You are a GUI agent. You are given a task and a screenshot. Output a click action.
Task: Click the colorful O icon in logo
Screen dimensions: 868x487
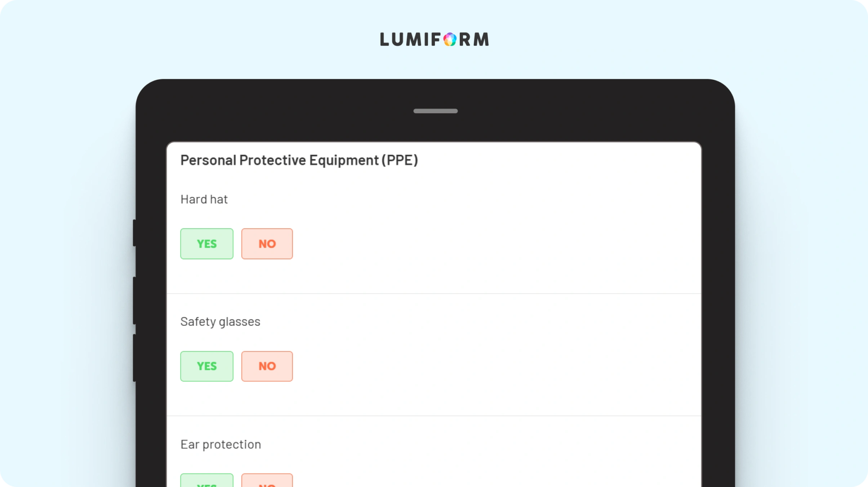[x=450, y=39]
